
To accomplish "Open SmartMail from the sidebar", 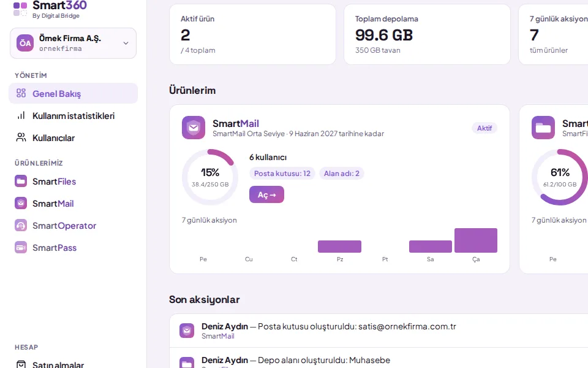I will pyautogui.click(x=73, y=204).
